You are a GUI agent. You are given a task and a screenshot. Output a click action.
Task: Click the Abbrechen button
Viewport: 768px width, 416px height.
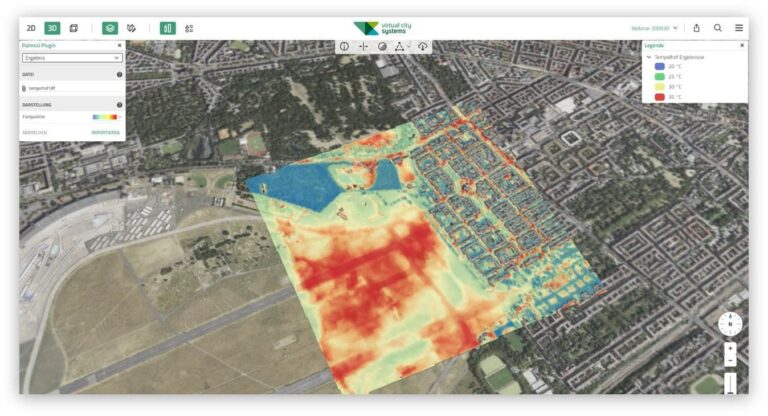pos(35,133)
